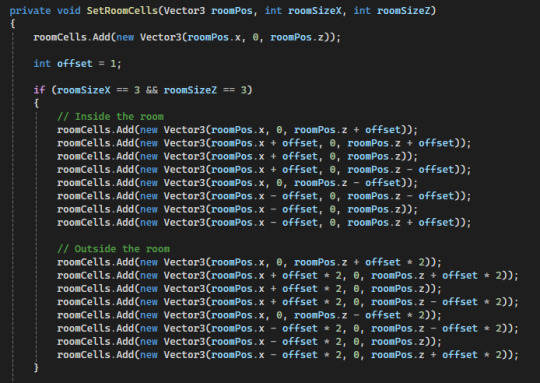
Task: Click the line 'roomPos.x - offset * 2, 0, roomPos.z - offset * 2'
Action: [288, 328]
